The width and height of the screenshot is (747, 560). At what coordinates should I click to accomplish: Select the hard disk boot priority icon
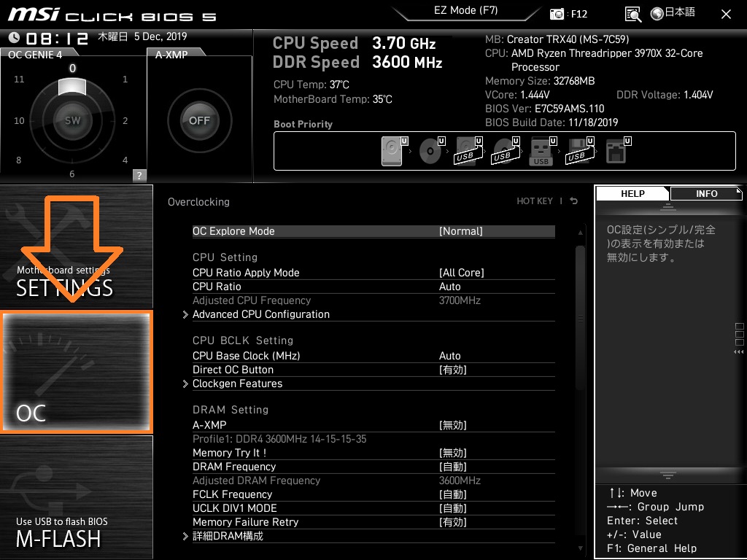coord(395,150)
